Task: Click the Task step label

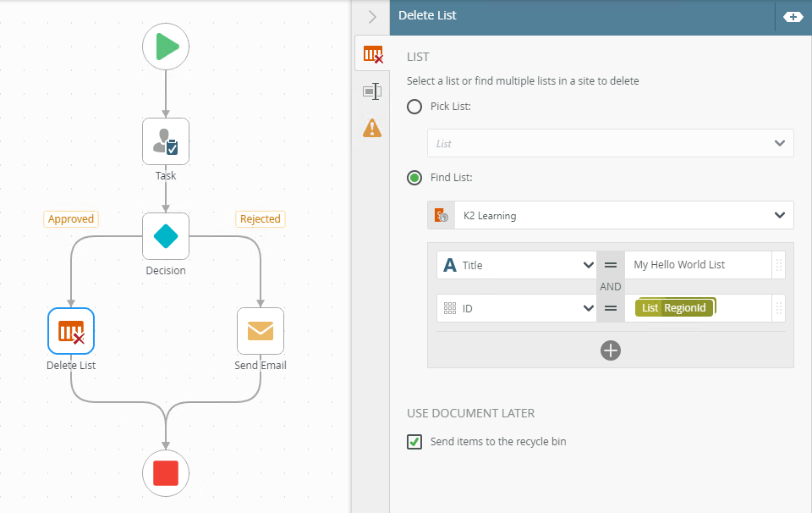Action: pos(166,176)
